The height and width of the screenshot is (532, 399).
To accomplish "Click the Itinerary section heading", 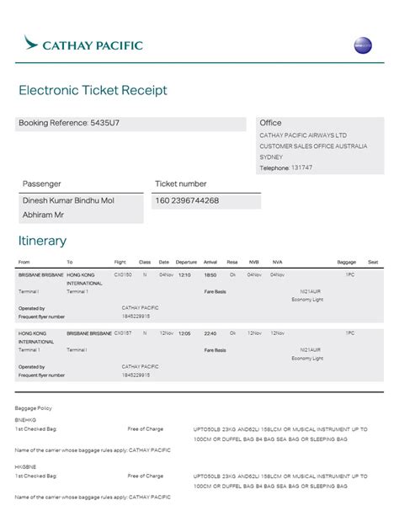I will coord(42,241).
